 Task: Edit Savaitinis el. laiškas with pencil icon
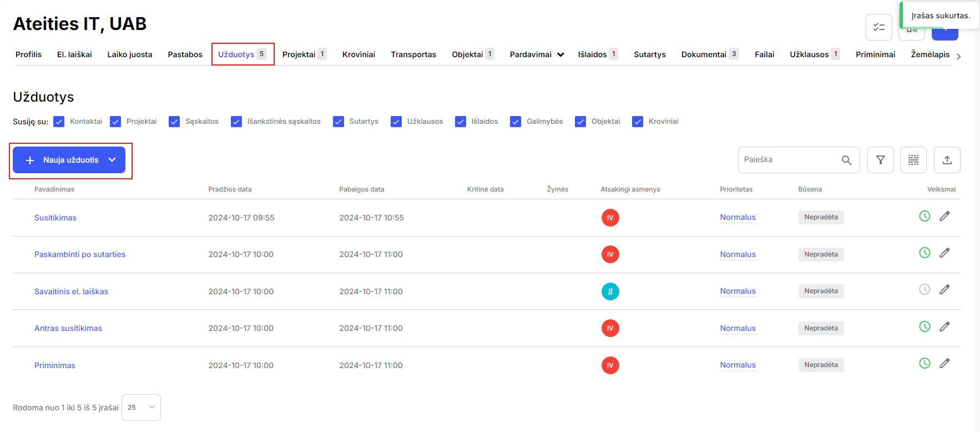click(x=944, y=289)
